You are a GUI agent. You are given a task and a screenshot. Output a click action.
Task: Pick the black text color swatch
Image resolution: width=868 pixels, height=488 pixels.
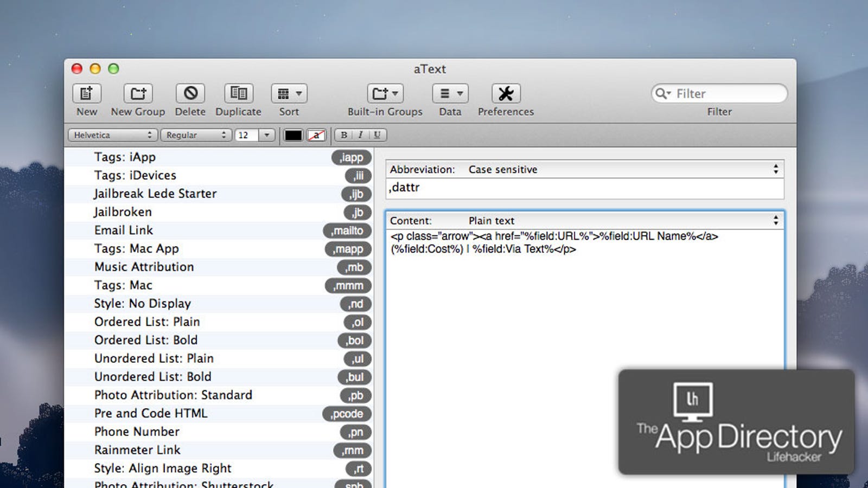coord(293,135)
